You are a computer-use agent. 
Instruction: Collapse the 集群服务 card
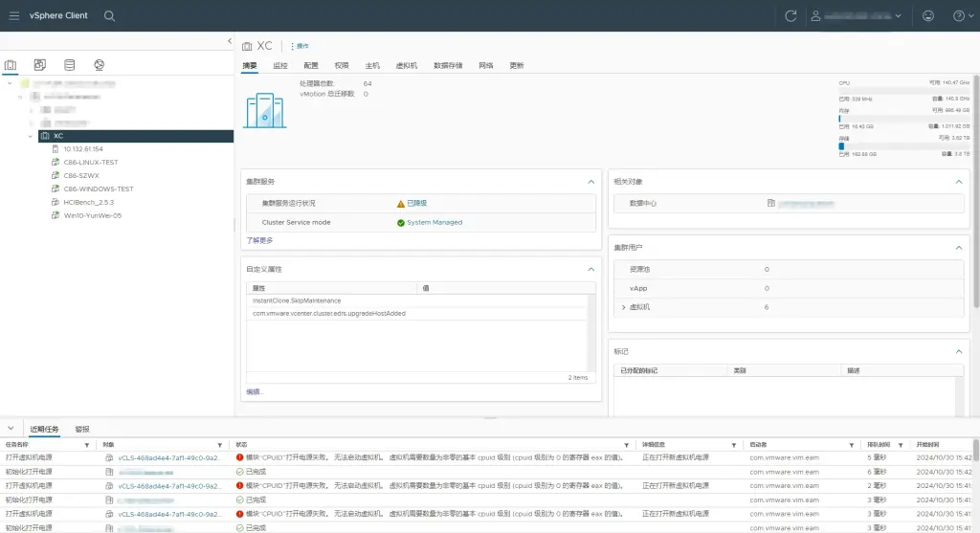(x=590, y=181)
